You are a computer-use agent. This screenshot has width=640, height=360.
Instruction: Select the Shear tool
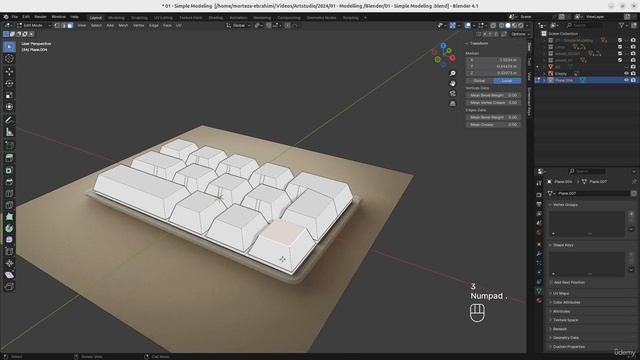(x=9, y=275)
